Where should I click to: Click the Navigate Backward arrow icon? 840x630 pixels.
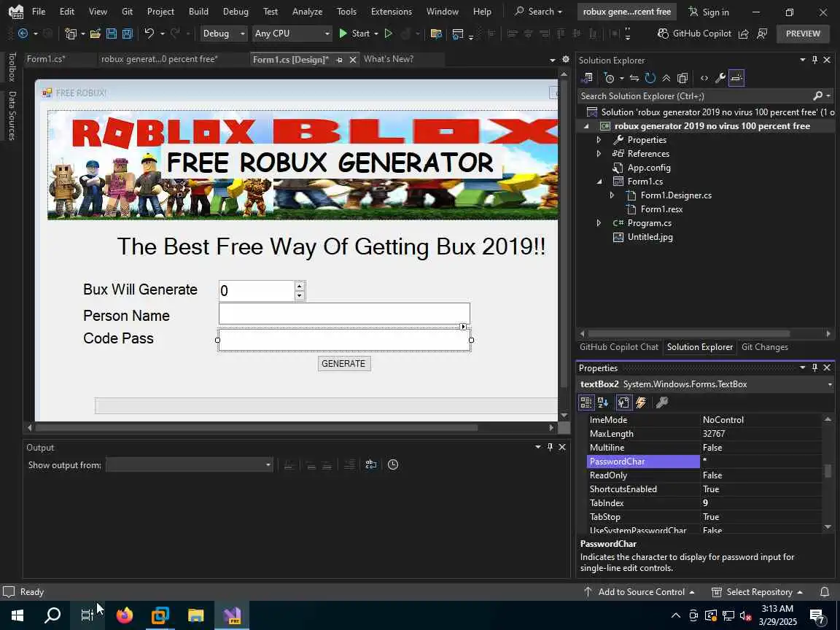(x=23, y=34)
